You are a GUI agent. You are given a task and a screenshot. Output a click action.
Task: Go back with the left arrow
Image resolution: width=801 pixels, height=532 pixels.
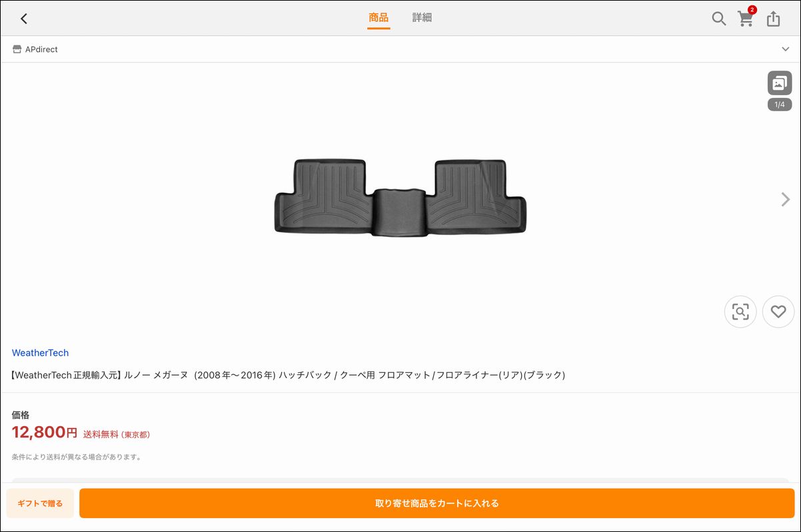[24, 19]
